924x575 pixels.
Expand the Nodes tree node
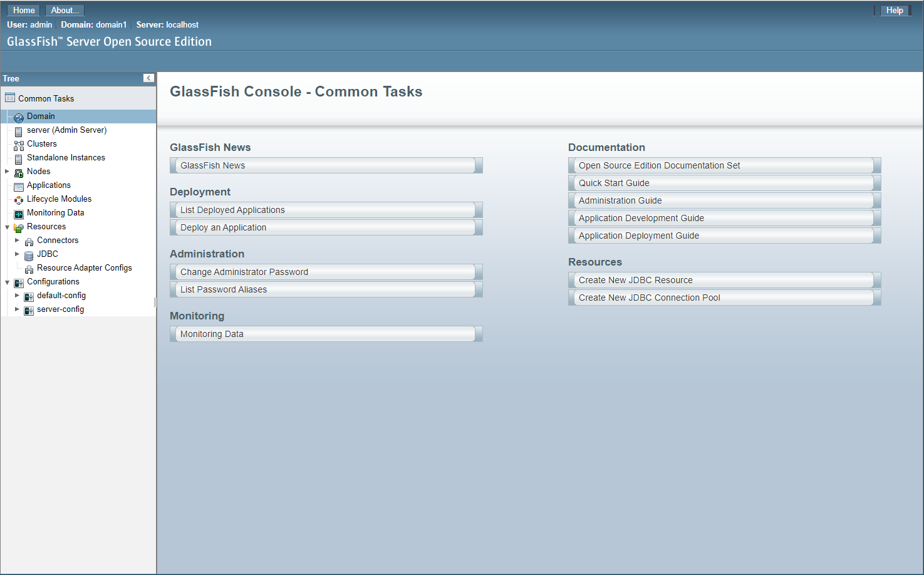tap(7, 171)
